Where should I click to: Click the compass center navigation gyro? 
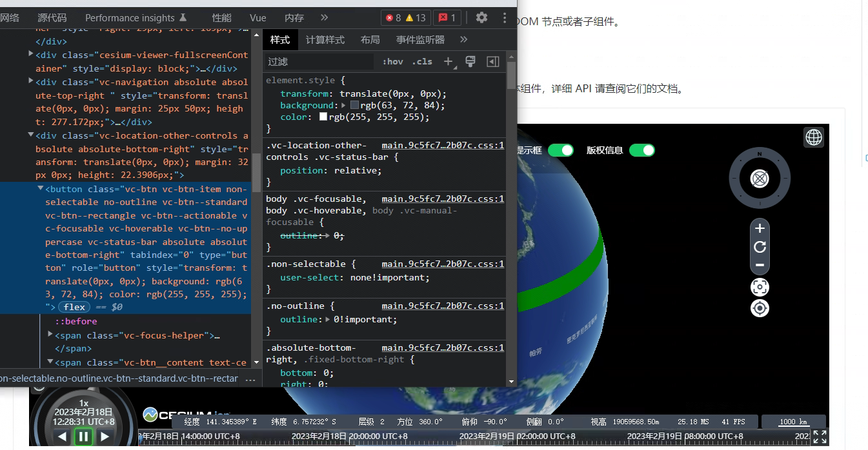pyautogui.click(x=760, y=178)
